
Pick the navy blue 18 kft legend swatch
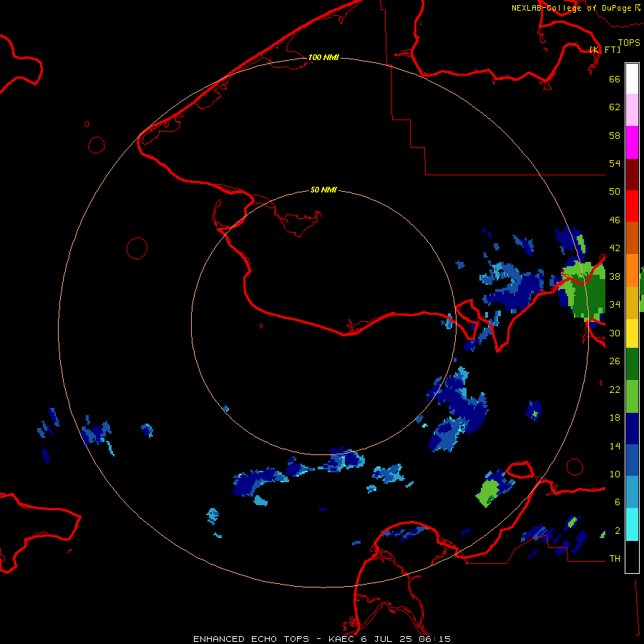(x=632, y=429)
